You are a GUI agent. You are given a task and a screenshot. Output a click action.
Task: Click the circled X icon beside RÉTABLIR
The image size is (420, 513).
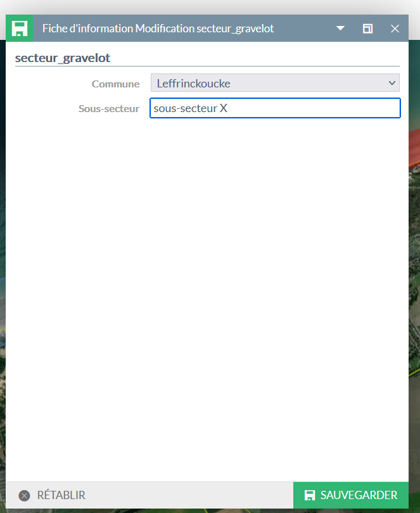point(24,496)
